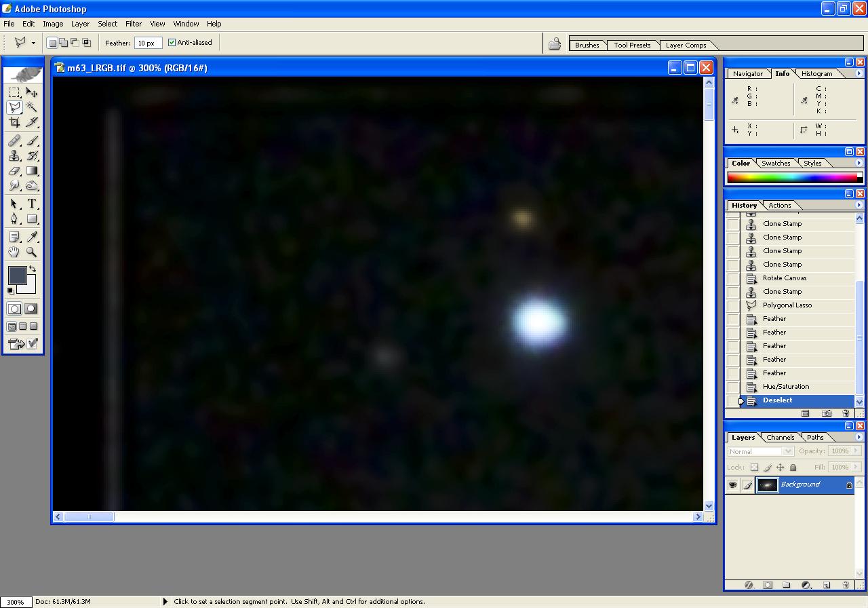The height and width of the screenshot is (608, 868).
Task: Select the Magic Wand tool
Action: coord(32,107)
